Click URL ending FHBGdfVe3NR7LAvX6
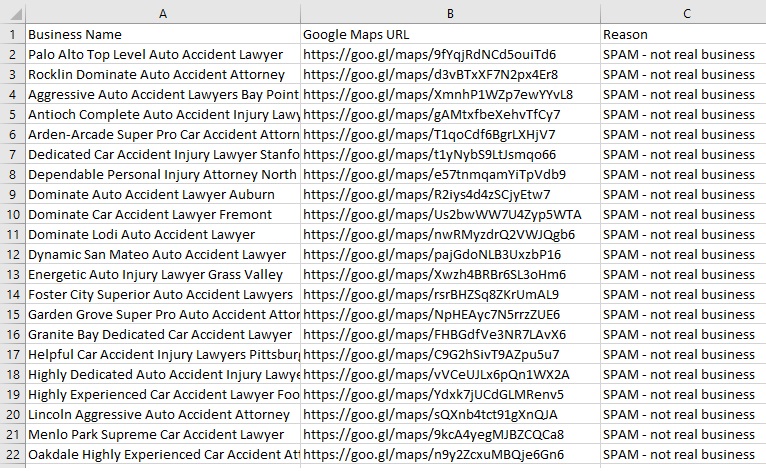 tap(450, 335)
